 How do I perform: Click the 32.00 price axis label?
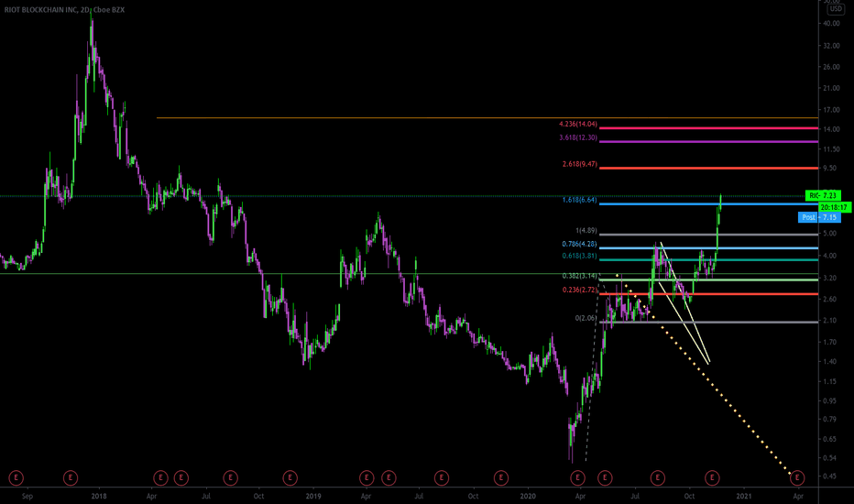831,46
